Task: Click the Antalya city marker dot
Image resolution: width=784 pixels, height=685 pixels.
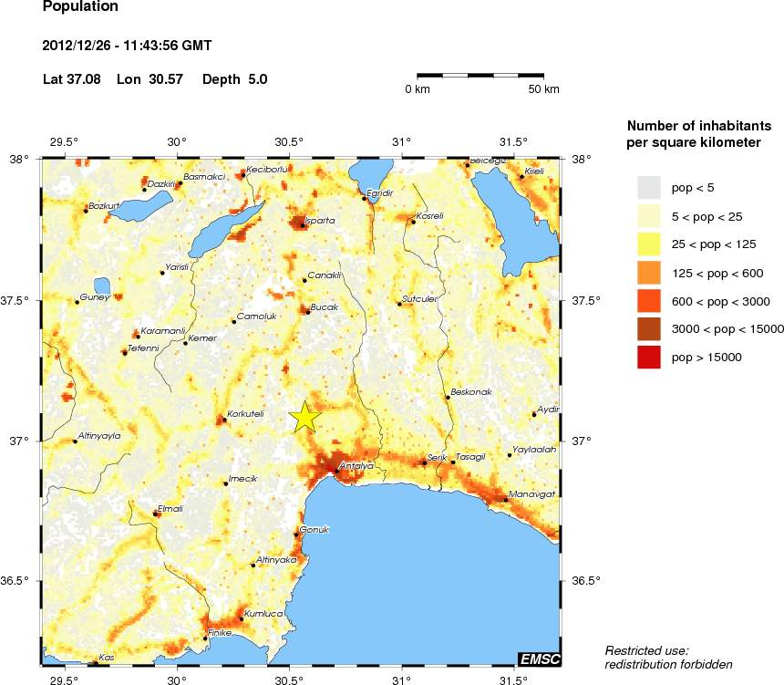Action: click(x=336, y=471)
